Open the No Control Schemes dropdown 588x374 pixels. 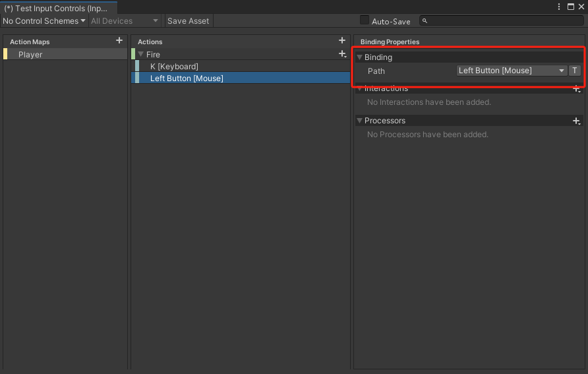point(44,21)
